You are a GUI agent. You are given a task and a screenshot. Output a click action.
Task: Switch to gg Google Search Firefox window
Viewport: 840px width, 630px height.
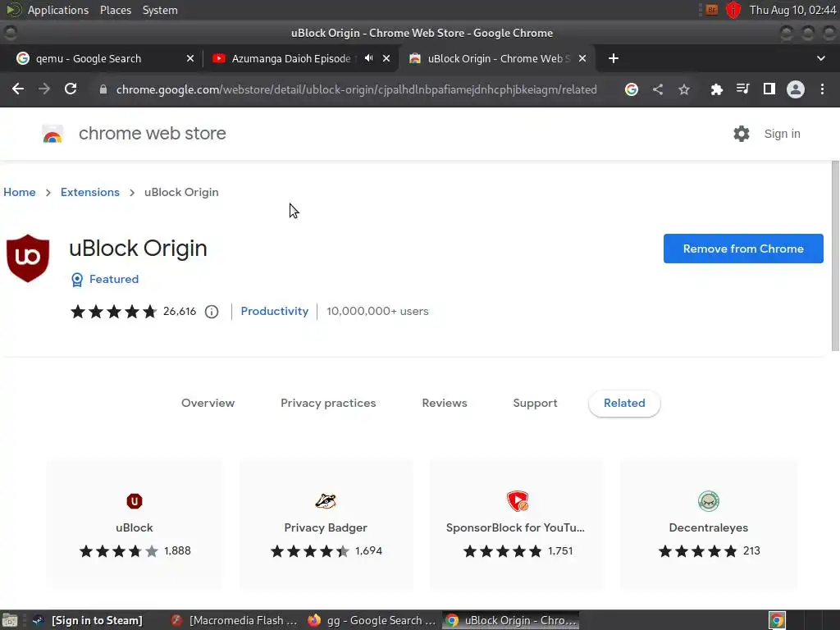pos(372,620)
